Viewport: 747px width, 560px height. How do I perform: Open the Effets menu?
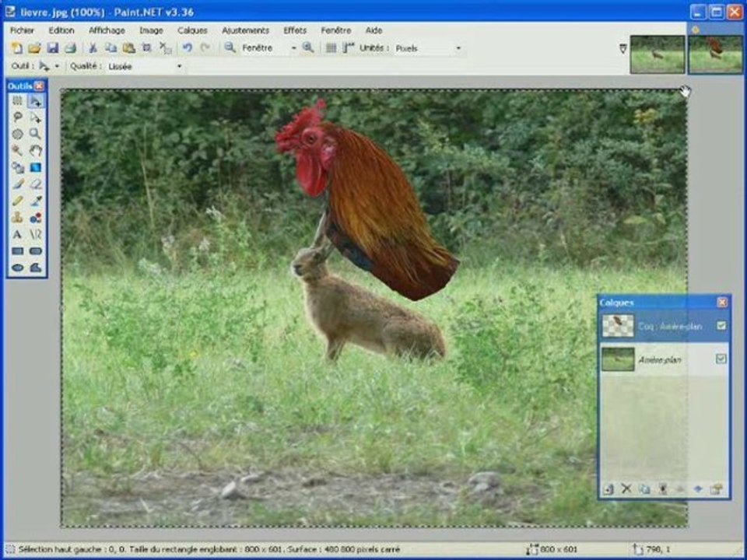tap(295, 30)
